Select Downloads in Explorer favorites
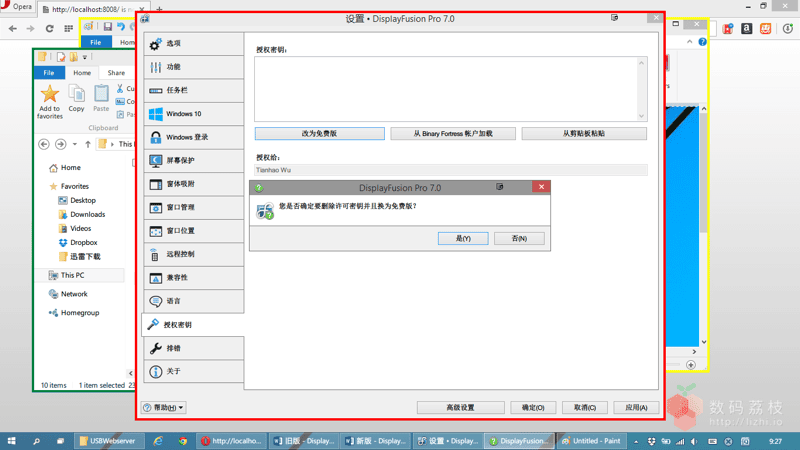800x450 pixels. [x=82, y=215]
